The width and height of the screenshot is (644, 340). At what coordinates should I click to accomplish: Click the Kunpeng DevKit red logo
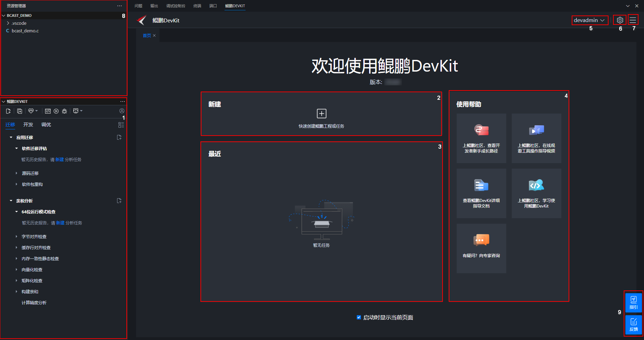[142, 20]
